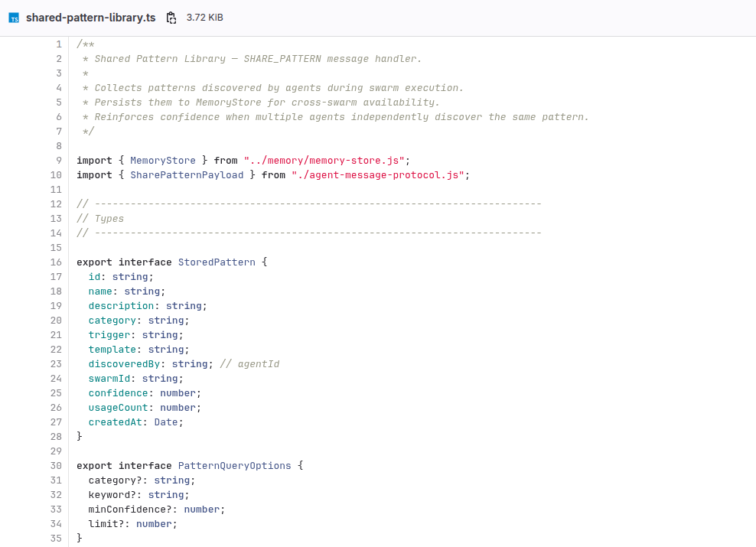756x547 pixels.
Task: Click the discoveredBy property
Action: tap(124, 364)
